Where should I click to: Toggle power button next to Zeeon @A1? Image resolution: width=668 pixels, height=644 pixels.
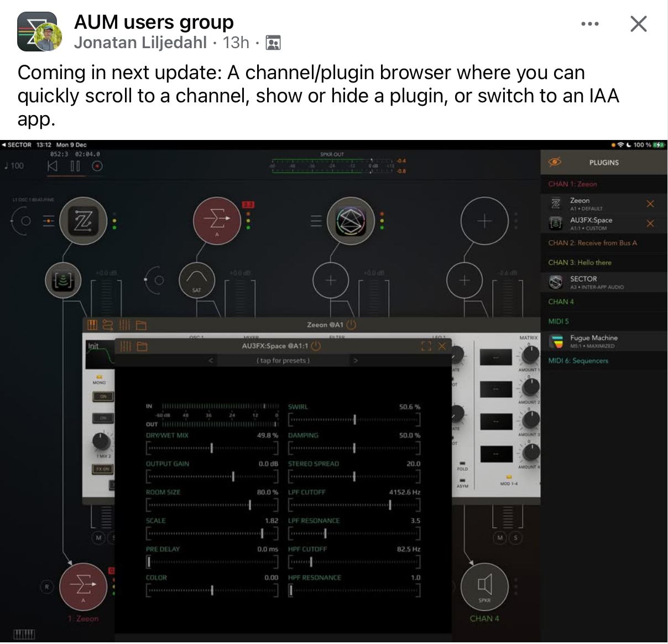click(x=351, y=325)
